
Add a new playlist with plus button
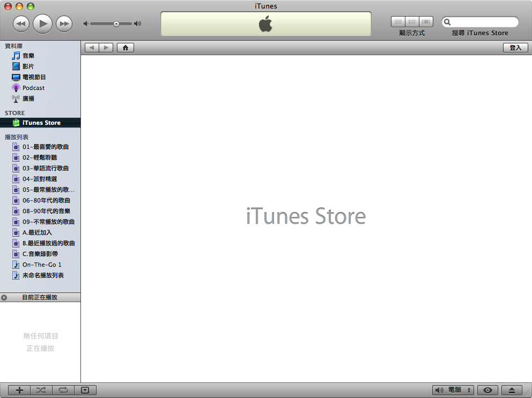point(19,390)
